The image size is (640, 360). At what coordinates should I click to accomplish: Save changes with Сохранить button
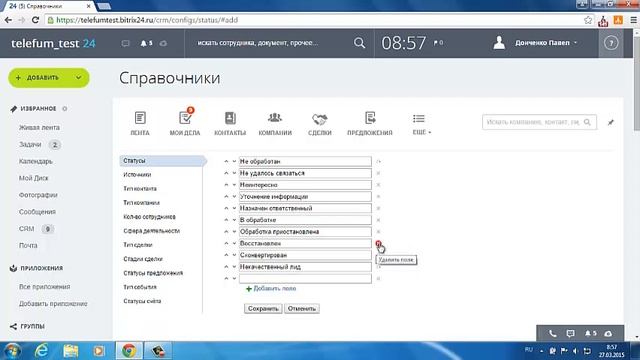click(x=263, y=309)
